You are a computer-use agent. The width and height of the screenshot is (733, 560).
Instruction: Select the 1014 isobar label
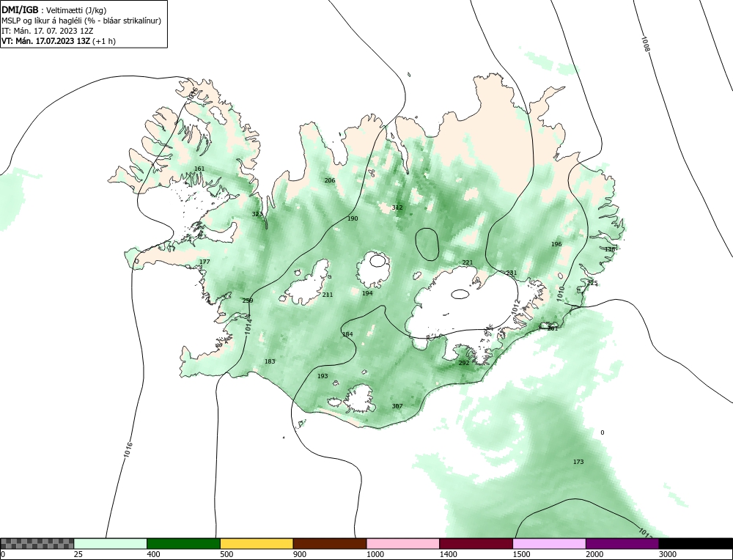click(x=248, y=326)
